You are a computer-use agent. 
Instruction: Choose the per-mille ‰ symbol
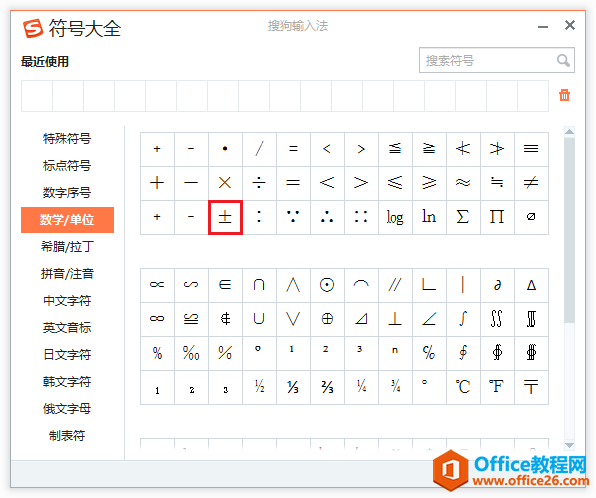click(191, 353)
